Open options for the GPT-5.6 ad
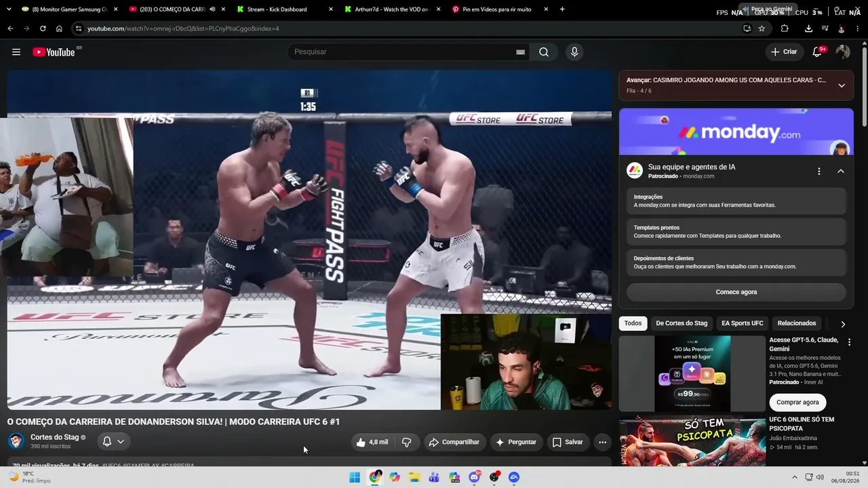The image size is (868, 488). point(849,342)
